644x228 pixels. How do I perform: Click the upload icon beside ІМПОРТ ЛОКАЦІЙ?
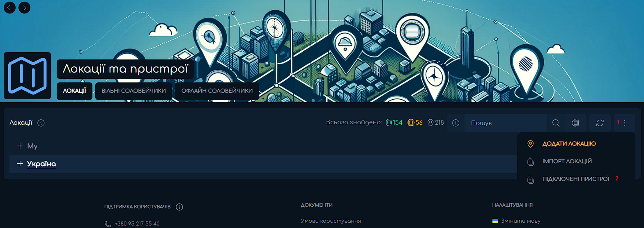530,161
